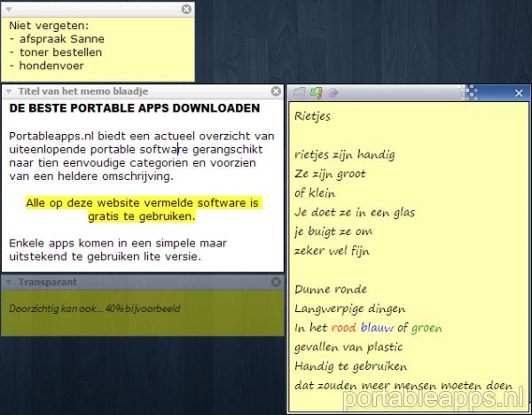The width and height of the screenshot is (532, 415).
Task: Close the Transparant note
Action: 275,282
